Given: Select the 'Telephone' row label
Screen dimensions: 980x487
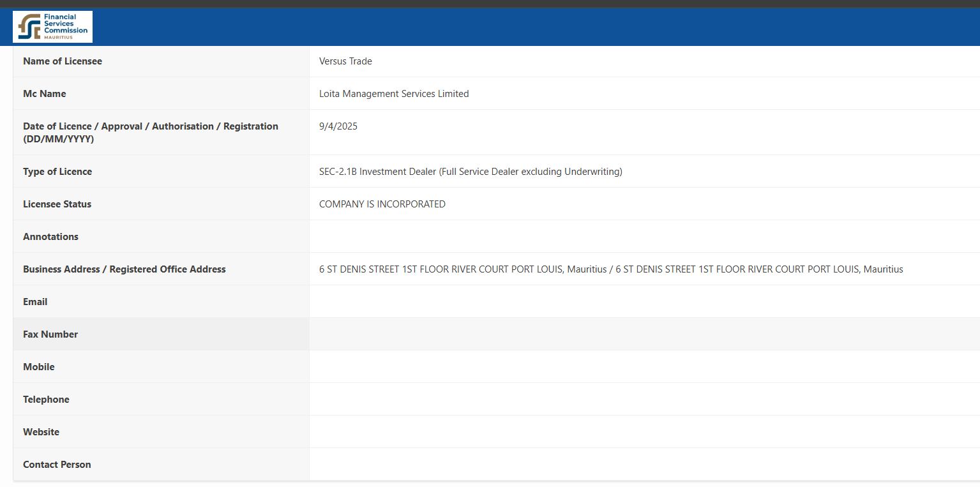Looking at the screenshot, I should pos(46,400).
